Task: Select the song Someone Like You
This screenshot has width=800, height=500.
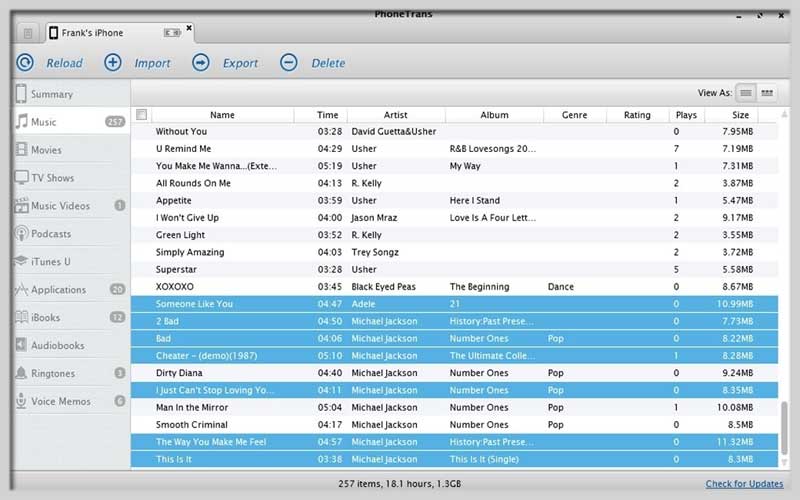Action: click(455, 304)
